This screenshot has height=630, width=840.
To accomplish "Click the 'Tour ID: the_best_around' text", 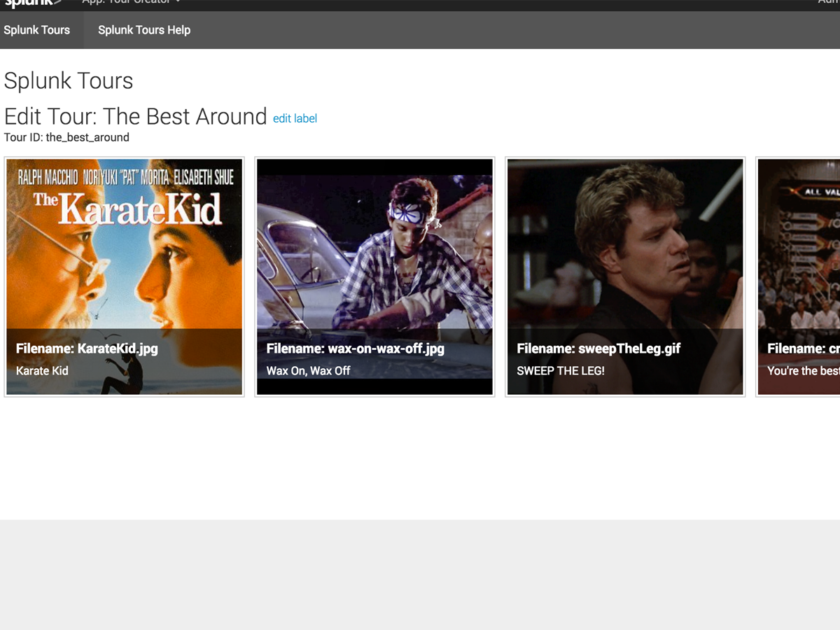I will coord(66,138).
